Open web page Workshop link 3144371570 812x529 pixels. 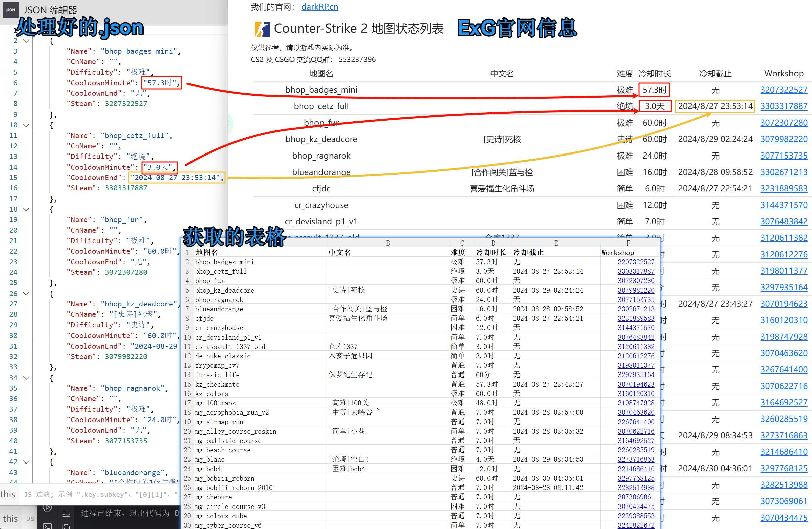tap(784, 205)
